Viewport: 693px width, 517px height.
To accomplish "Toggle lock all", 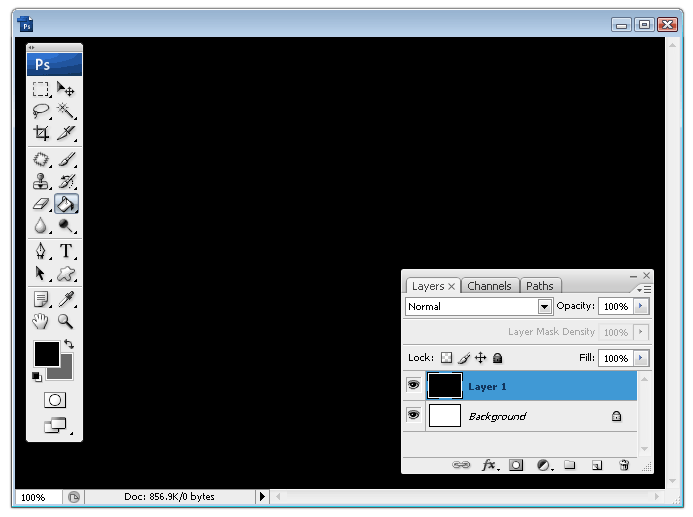I will (498, 357).
